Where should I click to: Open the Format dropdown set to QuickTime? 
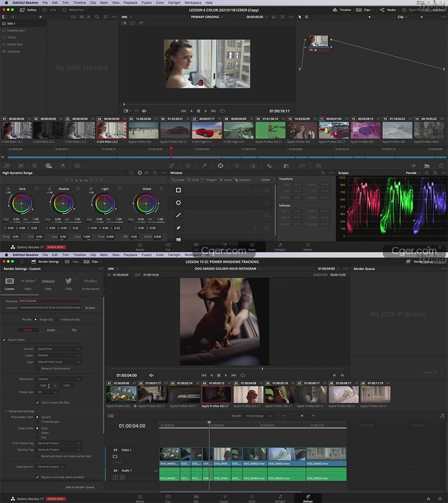click(x=59, y=349)
